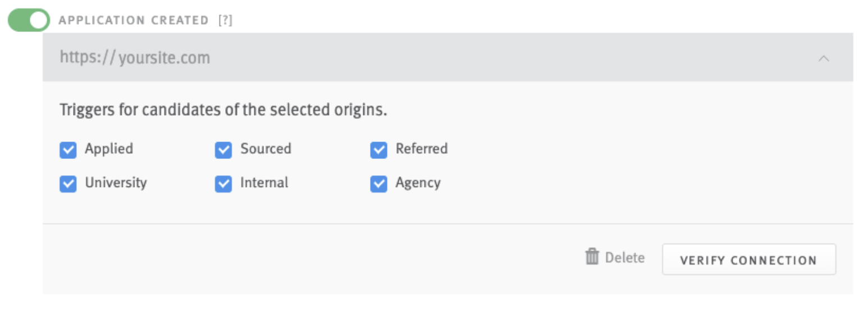
Task: Open the [?] help tooltip
Action: tap(225, 21)
